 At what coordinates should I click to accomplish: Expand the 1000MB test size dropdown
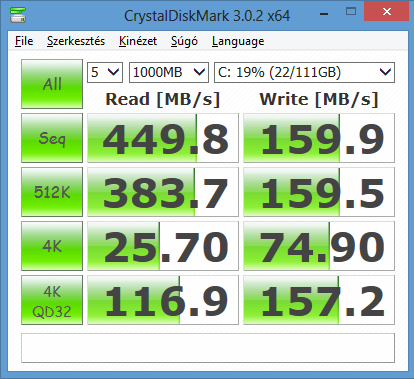coord(169,72)
